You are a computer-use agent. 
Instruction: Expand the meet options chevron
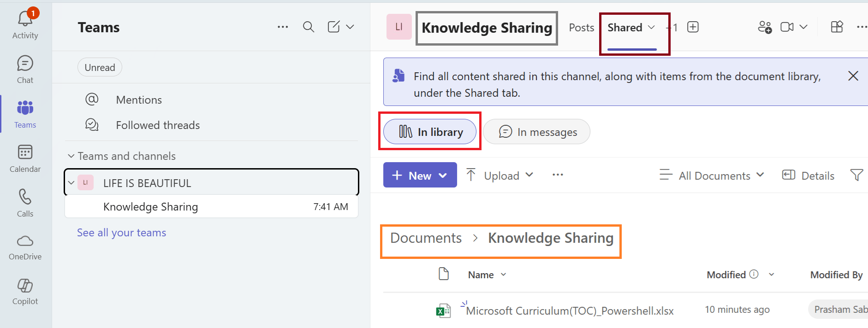[803, 27]
